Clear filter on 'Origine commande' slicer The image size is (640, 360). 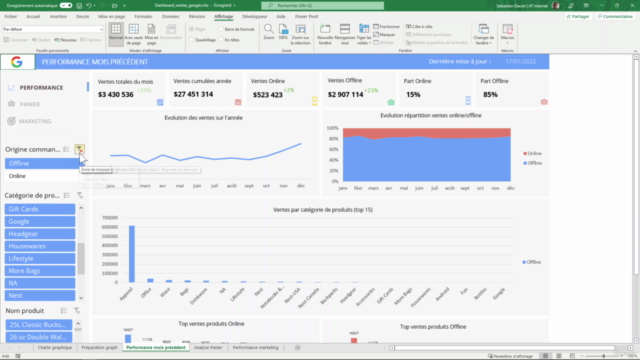pos(80,149)
